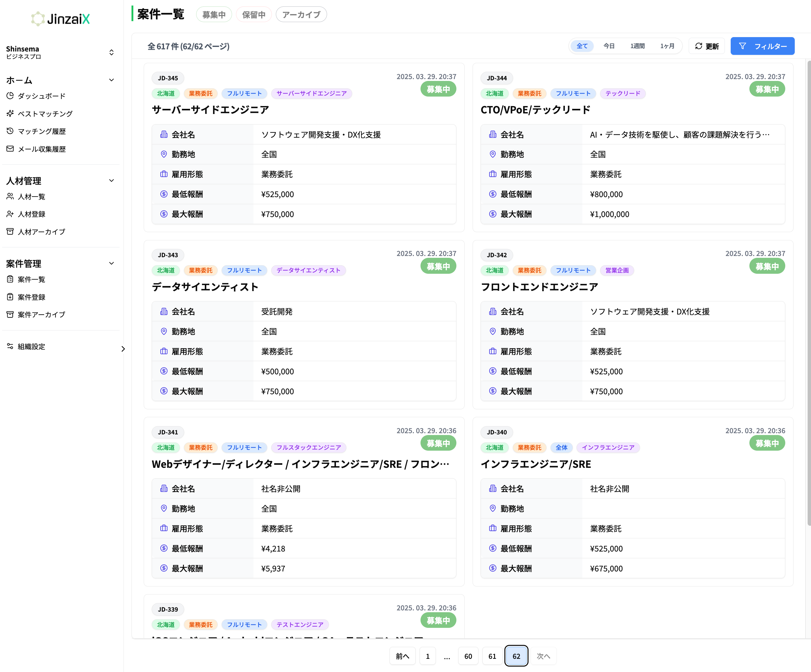Image resolution: width=811 pixels, height=672 pixels.
Task: Click the funnel icon in フィルター button
Action: pos(742,46)
